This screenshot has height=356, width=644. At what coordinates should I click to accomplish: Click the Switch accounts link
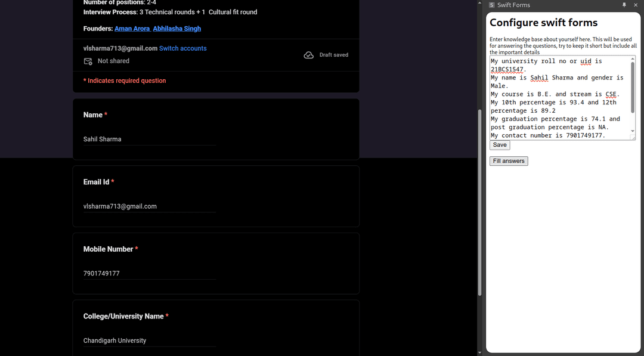coord(183,48)
